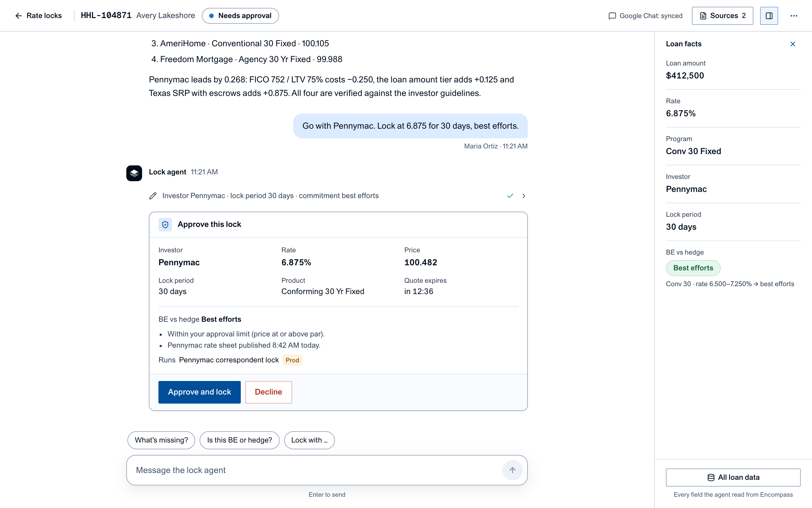Click the "AmeriHome" list row
This screenshot has width=812, height=508.
point(240,43)
